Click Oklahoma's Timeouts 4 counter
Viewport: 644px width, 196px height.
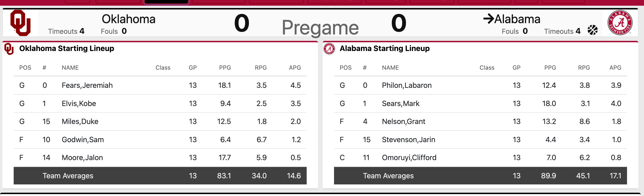point(66,31)
